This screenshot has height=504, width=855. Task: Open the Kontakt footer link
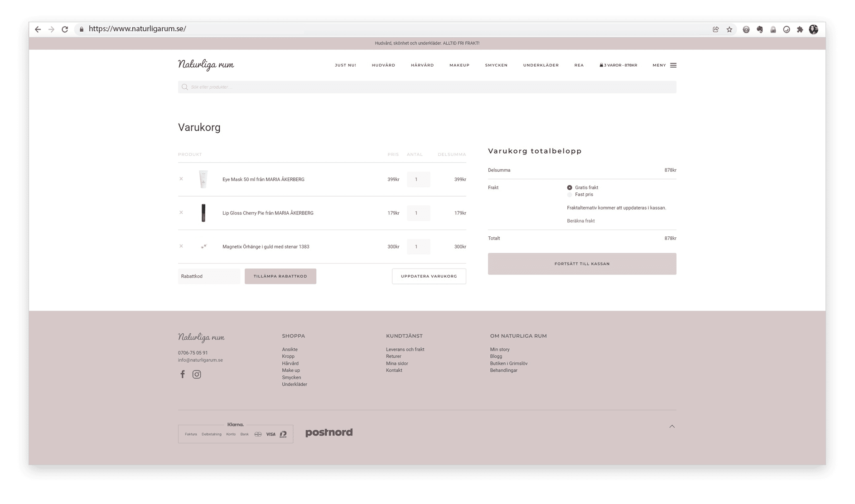tap(394, 370)
